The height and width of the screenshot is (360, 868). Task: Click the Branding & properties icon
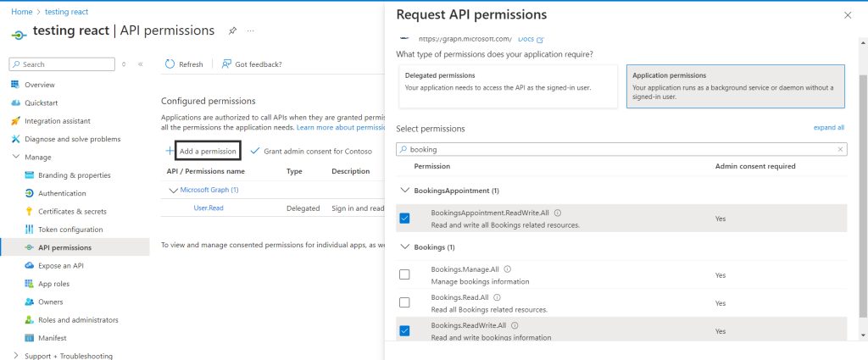pos(30,175)
